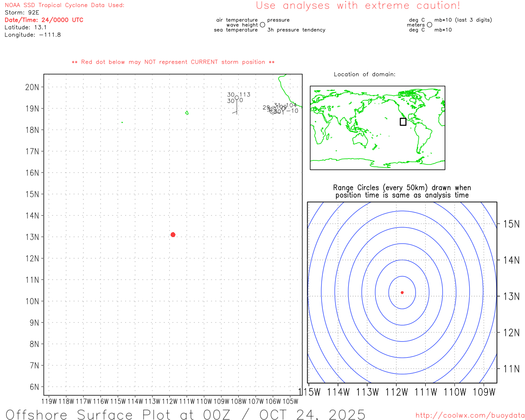525x420 pixels.
Task: Click the legend circle beside 'meters' label
Action: (x=429, y=25)
